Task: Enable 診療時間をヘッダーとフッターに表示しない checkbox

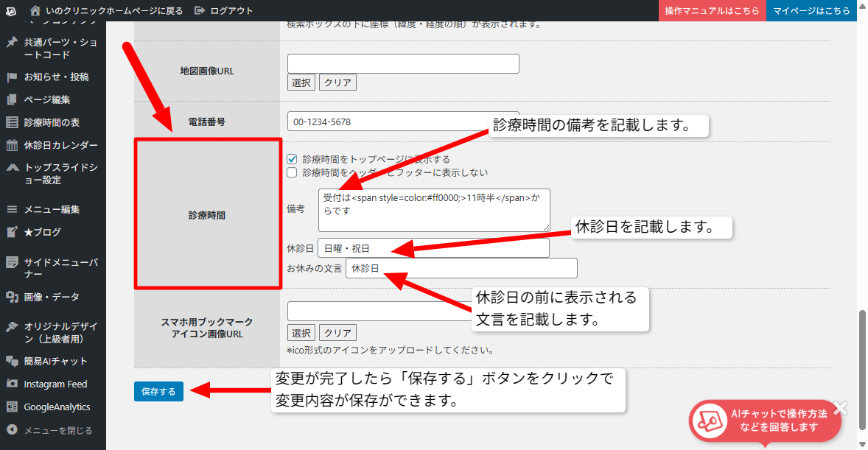Action: (x=292, y=172)
